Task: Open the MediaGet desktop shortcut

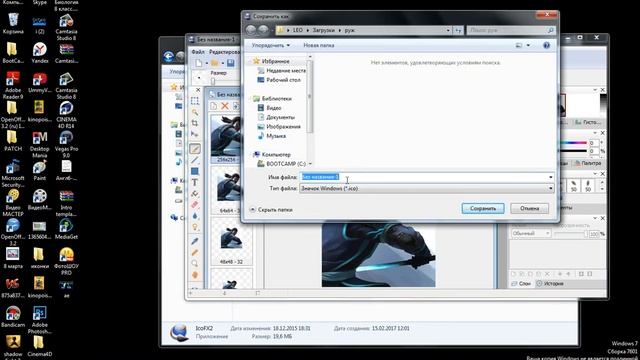Action: [66, 229]
